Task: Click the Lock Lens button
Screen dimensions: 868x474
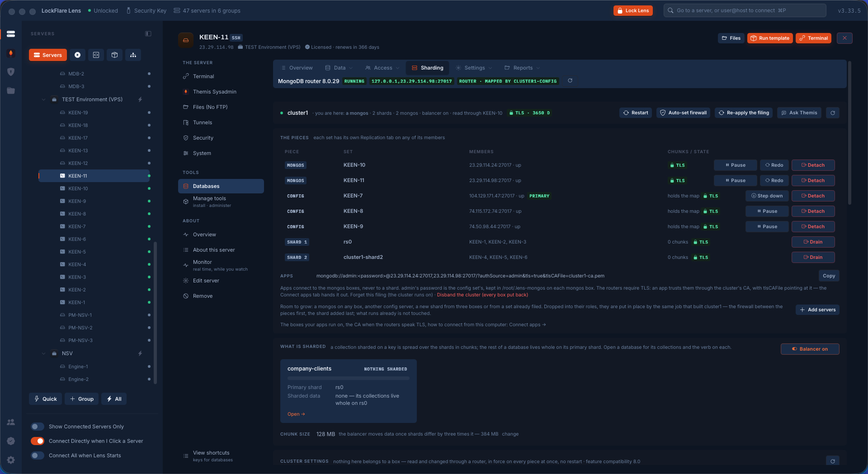Action: 633,11
